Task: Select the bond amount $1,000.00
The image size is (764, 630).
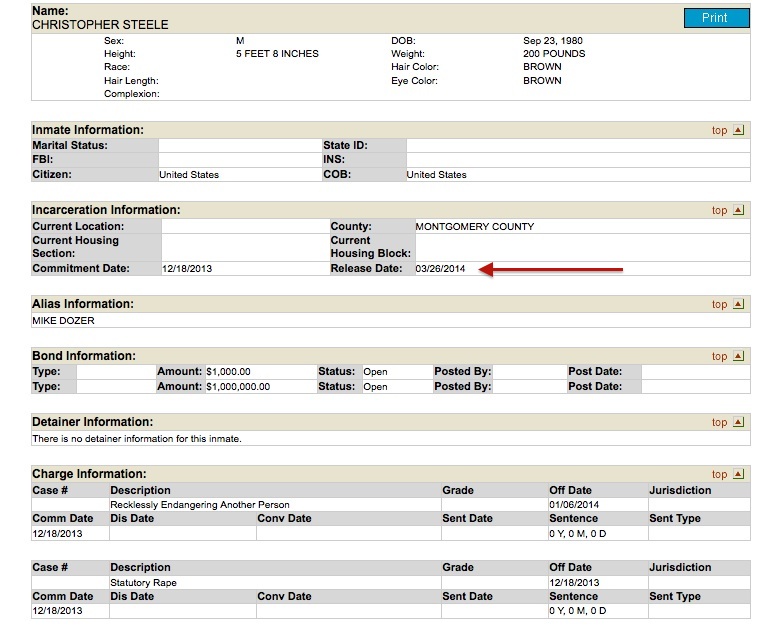Action: [x=228, y=372]
